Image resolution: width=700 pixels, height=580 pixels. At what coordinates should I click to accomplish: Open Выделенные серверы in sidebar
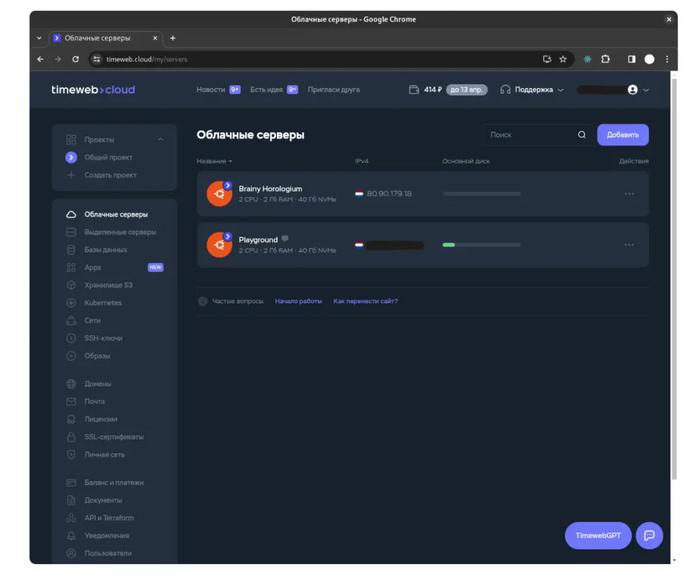120,232
